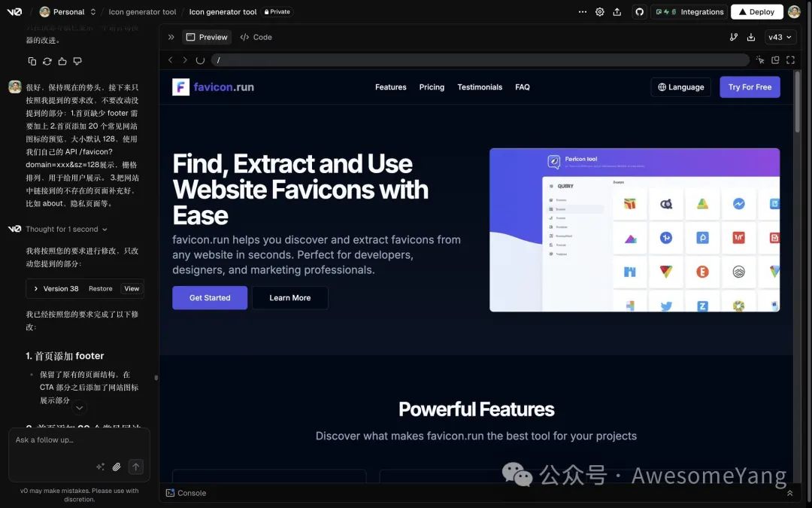Image resolution: width=812 pixels, height=508 pixels.
Task: Open the Language selector
Action: 680,87
